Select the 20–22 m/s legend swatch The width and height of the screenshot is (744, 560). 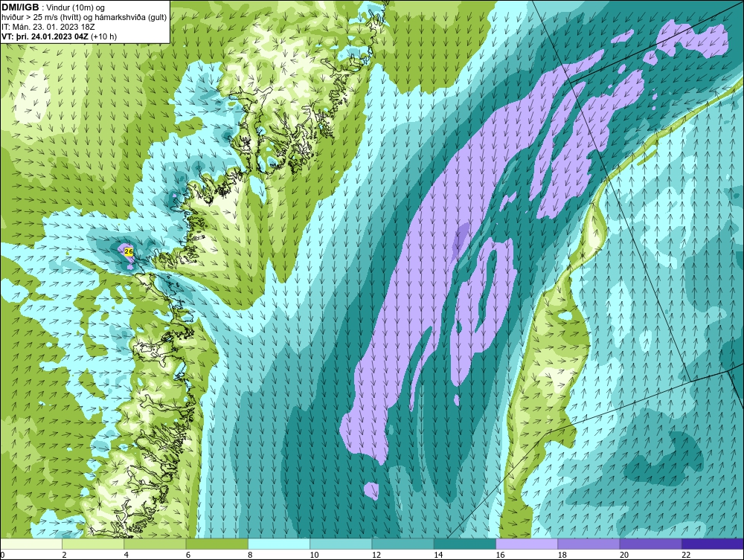[x=650, y=544]
